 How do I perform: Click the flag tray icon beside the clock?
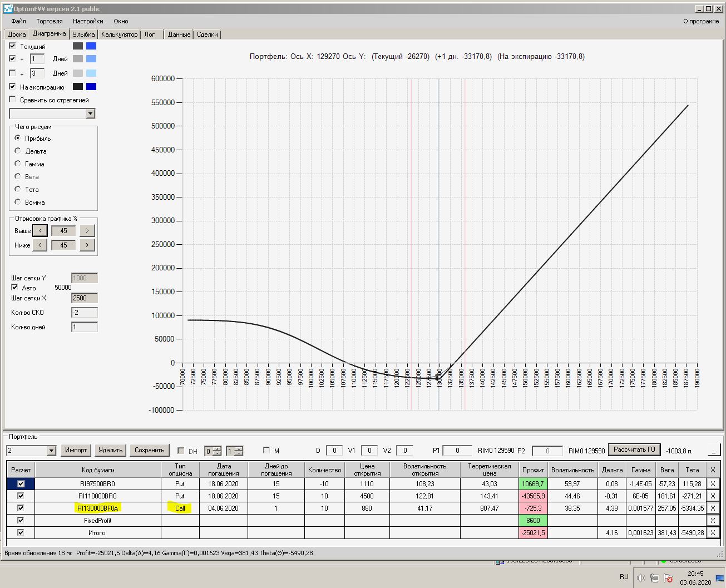click(668, 578)
